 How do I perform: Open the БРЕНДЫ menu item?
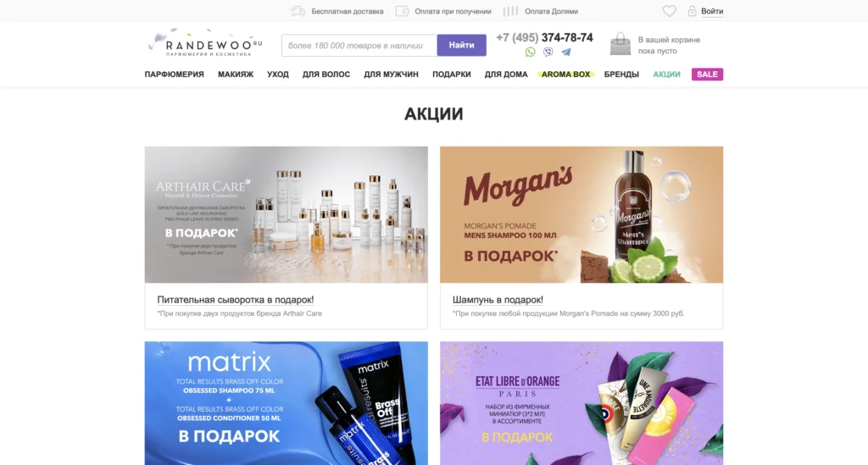621,74
